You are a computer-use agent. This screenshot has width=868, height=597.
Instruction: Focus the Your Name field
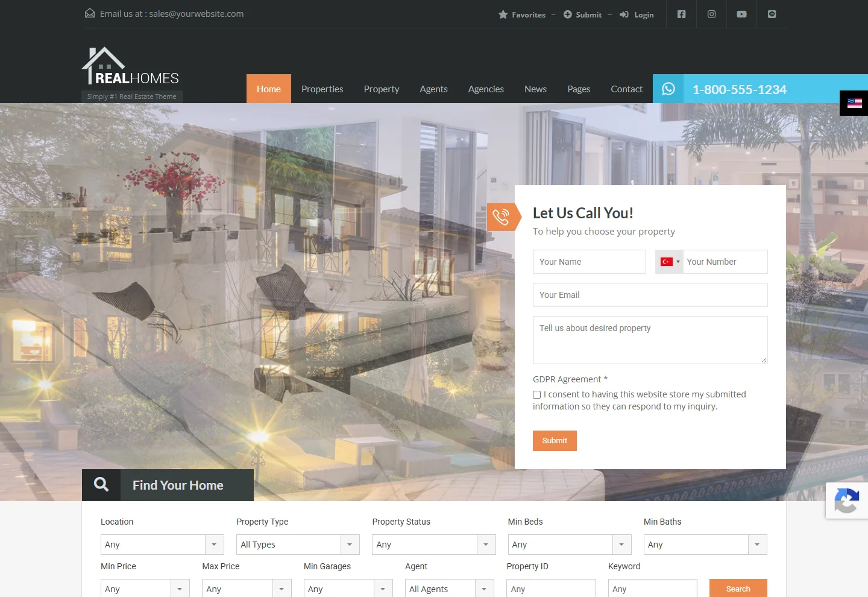coord(590,262)
